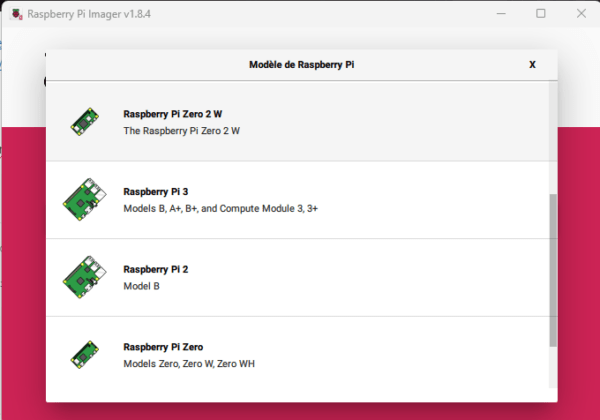Select the Raspberry Pi Zero 2 W title
600x420 pixels.
coord(172,114)
